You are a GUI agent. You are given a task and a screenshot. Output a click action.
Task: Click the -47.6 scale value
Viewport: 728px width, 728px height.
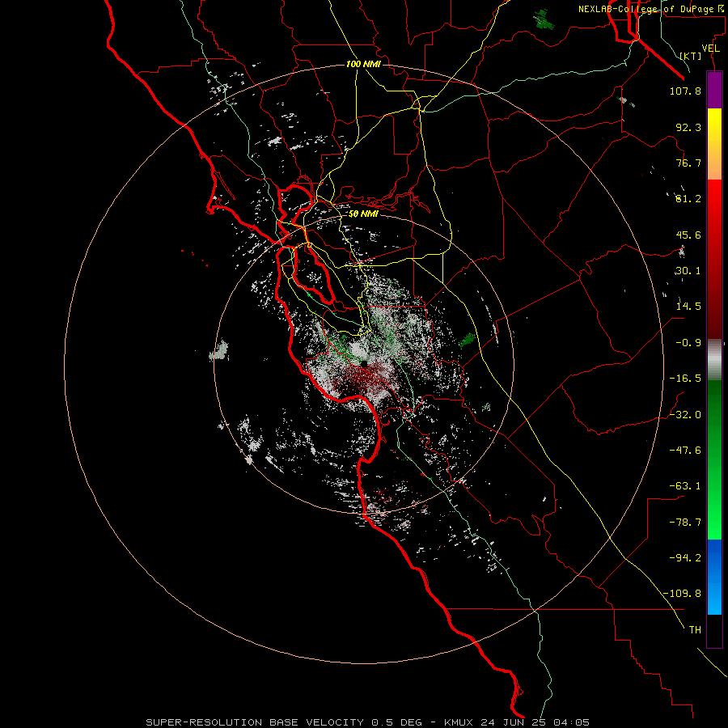point(685,451)
